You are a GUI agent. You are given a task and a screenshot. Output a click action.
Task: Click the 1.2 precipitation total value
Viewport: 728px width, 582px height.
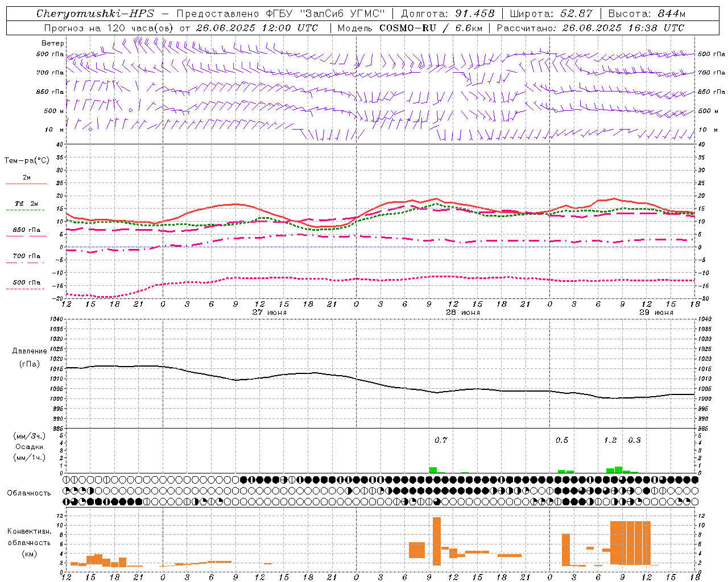pos(610,440)
